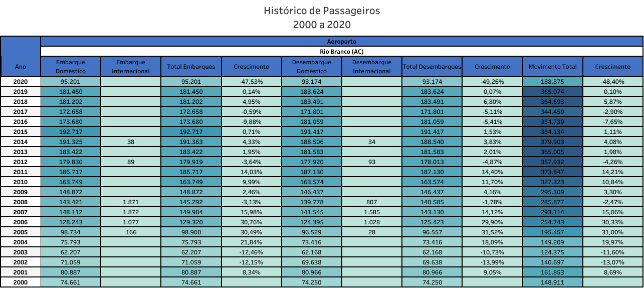Click the Embarque Internacional column header

[131, 67]
